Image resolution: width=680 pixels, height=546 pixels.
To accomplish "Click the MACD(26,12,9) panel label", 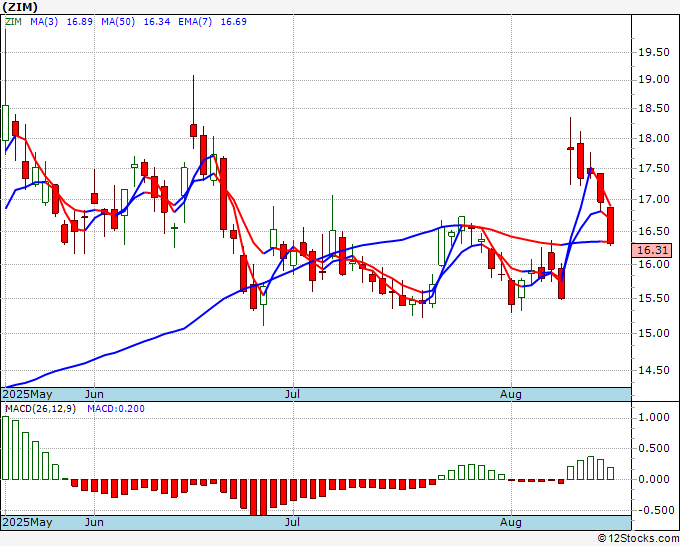I will (40, 409).
